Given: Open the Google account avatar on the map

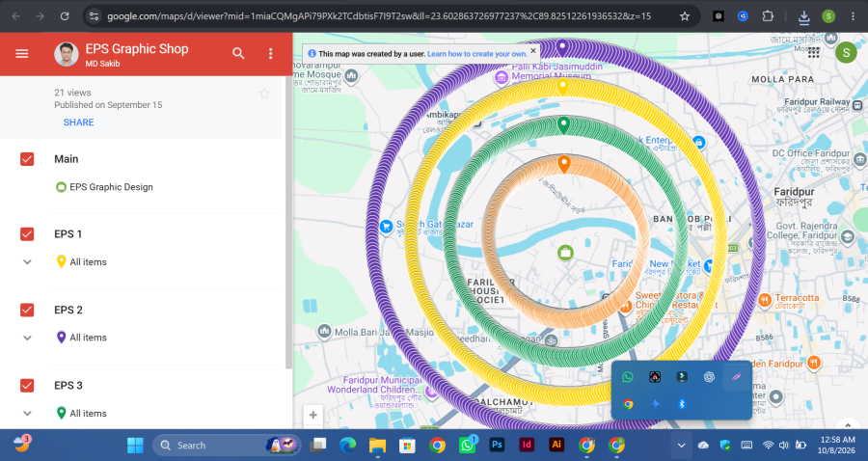Looking at the screenshot, I should point(845,53).
